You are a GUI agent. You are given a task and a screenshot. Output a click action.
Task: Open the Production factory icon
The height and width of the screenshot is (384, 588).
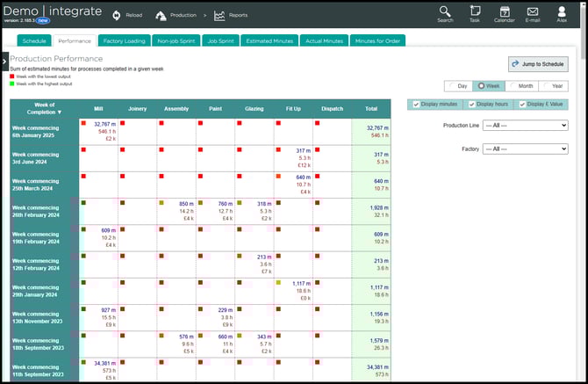coord(161,15)
